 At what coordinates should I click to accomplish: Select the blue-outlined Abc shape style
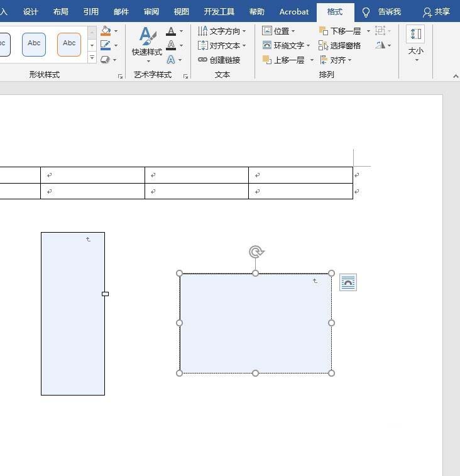point(34,45)
